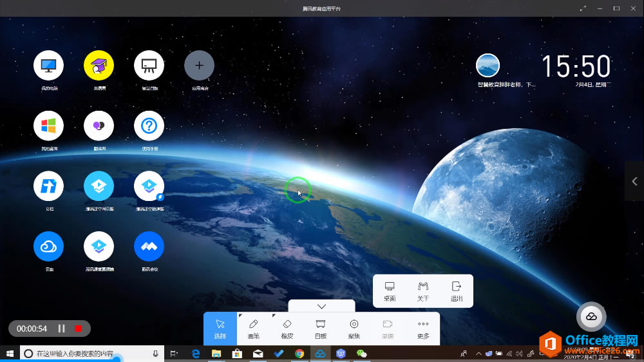The width and height of the screenshot is (644, 362).
Task: Open the user profile avatar
Action: pyautogui.click(x=488, y=65)
